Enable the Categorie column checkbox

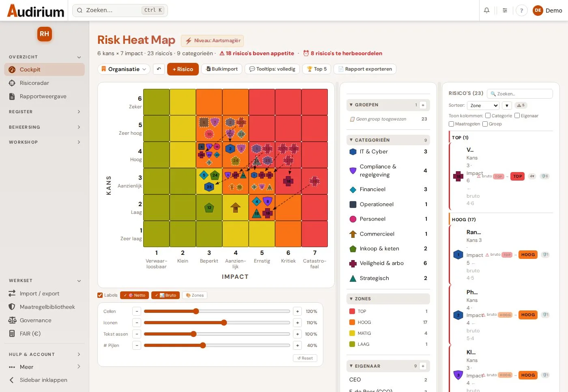tap(488, 116)
